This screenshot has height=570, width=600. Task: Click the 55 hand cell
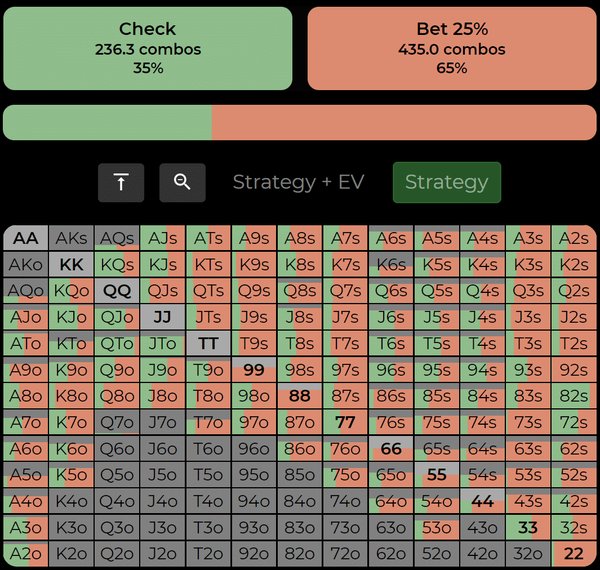coord(437,475)
